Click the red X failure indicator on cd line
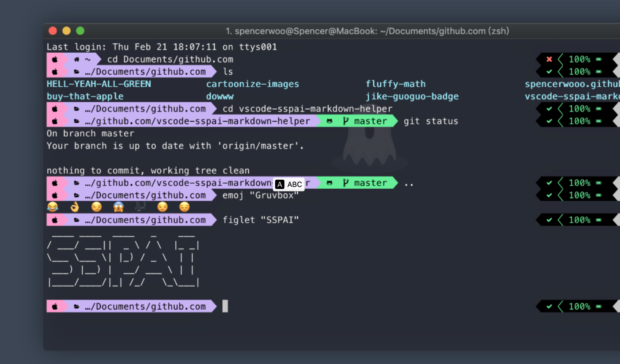 coord(549,59)
